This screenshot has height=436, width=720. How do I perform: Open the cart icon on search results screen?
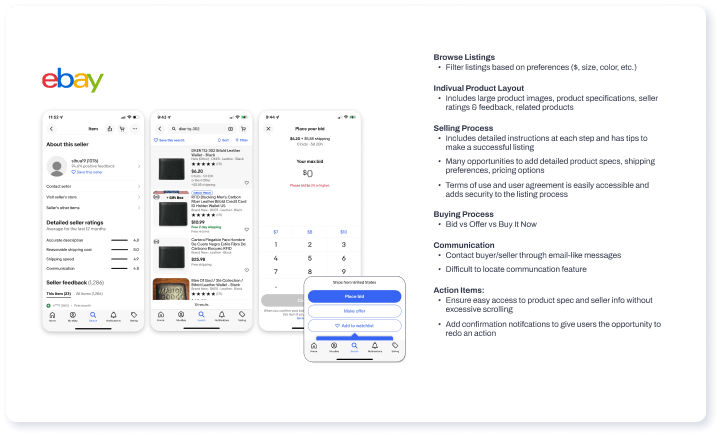[x=243, y=129]
